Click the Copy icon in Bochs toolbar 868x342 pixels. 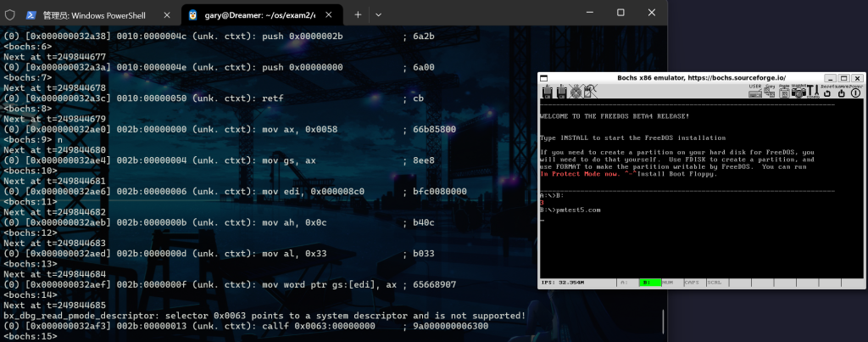[769, 92]
